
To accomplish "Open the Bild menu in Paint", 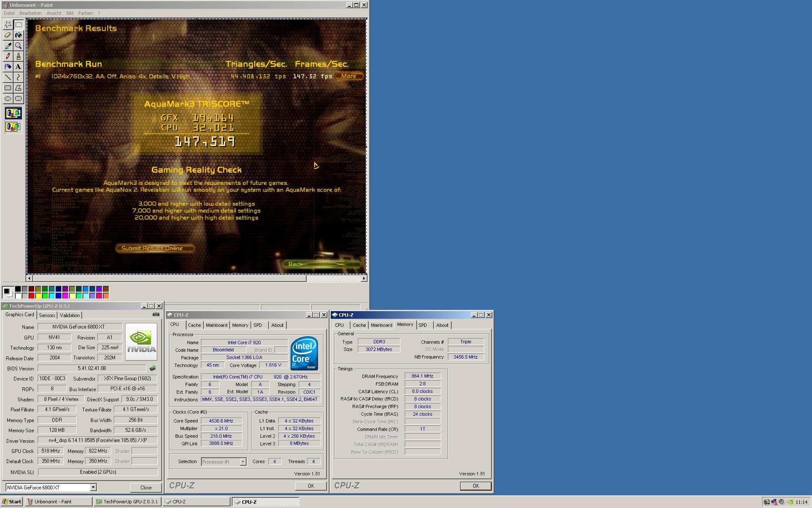I will tap(70, 13).
